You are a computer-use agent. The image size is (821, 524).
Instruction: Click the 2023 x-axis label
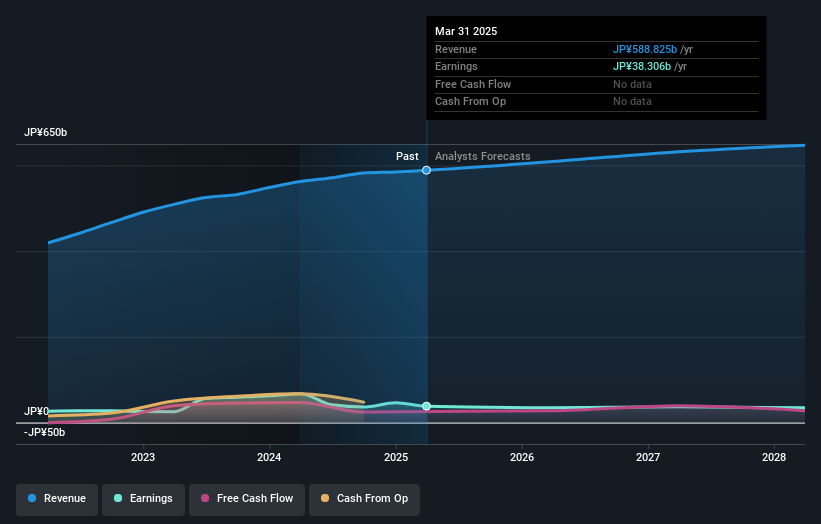[143, 457]
